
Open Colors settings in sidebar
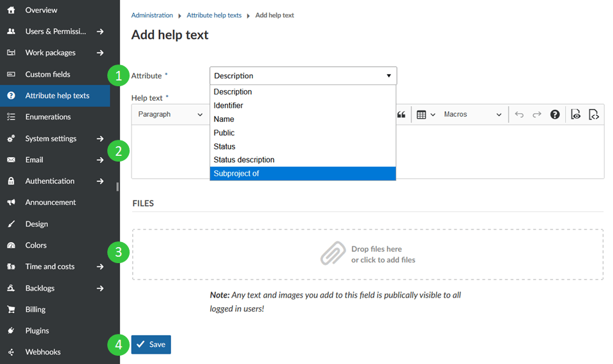click(36, 245)
